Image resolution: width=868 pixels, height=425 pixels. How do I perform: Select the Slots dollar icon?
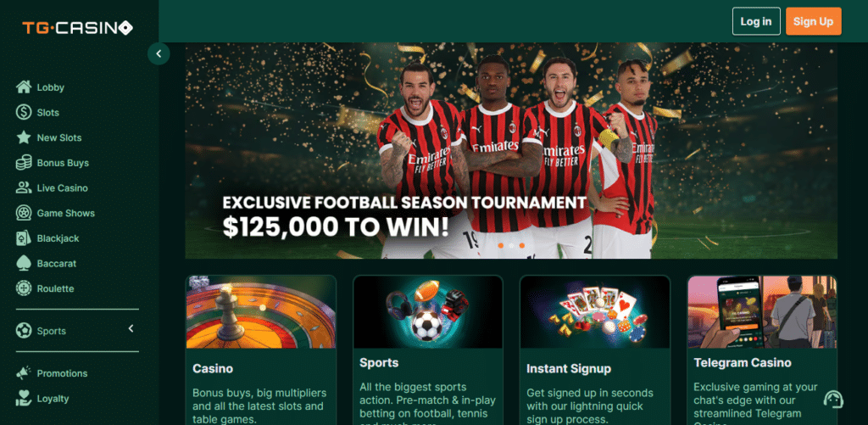click(23, 113)
